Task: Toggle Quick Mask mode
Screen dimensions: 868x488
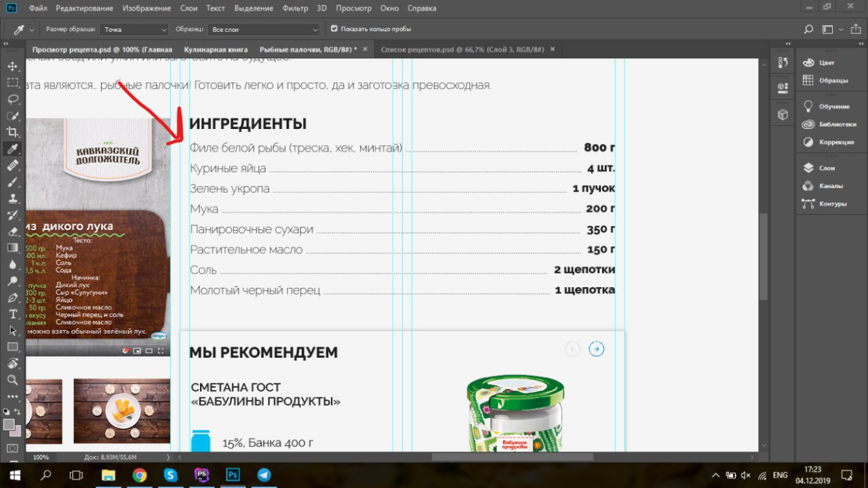Action: click(12, 449)
